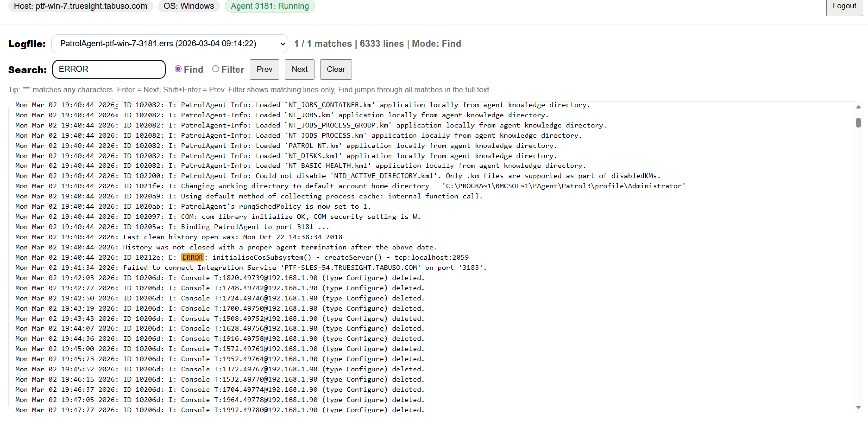Click the NT_DISKS.kml loaded log line
The height and width of the screenshot is (421, 868).
pyautogui.click(x=286, y=156)
